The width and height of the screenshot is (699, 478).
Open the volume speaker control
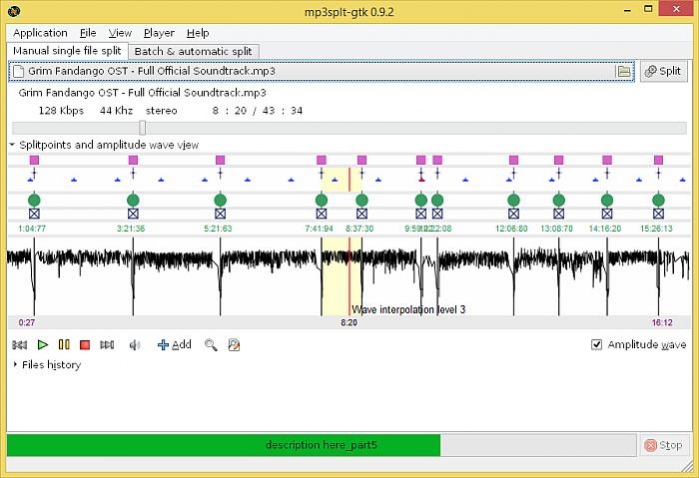[x=134, y=345]
